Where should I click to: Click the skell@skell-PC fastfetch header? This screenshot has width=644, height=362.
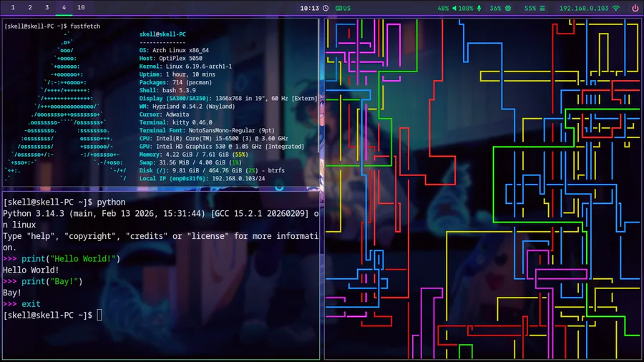tap(162, 34)
